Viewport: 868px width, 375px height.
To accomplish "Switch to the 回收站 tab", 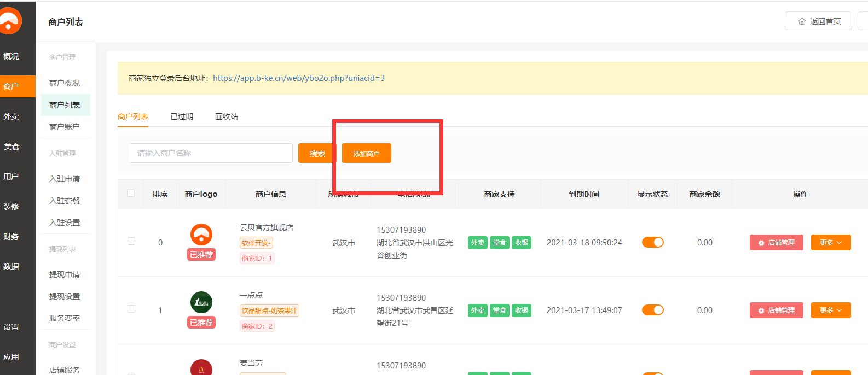I will [227, 116].
